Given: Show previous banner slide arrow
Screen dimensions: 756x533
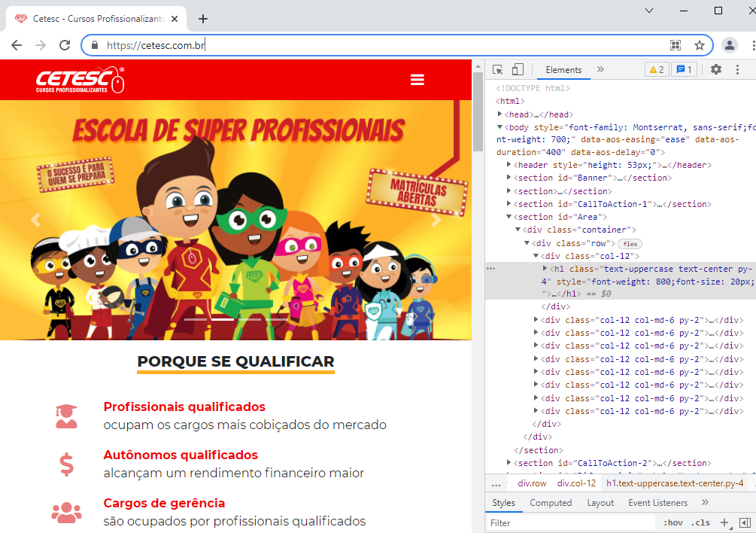Looking at the screenshot, I should click(x=35, y=220).
